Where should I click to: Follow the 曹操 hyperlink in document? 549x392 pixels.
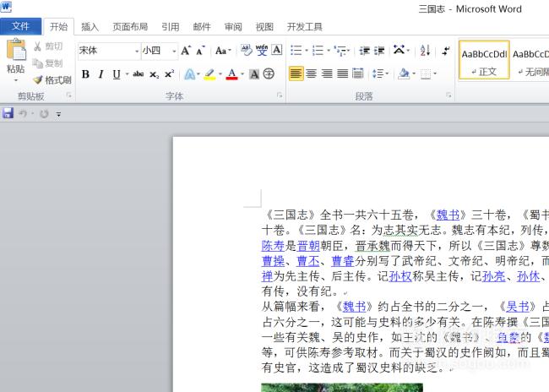point(273,261)
